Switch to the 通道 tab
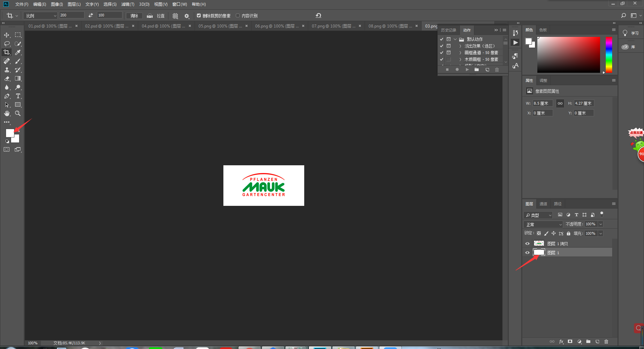The width and height of the screenshot is (644, 349). [x=543, y=204]
